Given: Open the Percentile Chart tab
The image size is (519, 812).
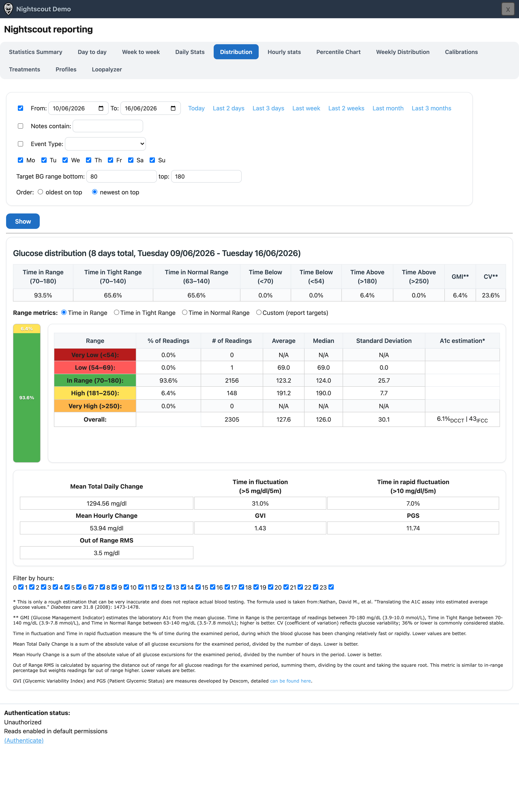Looking at the screenshot, I should 338,52.
